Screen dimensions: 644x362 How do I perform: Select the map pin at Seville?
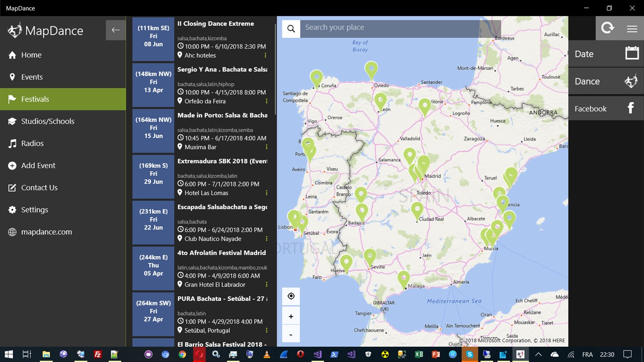click(370, 258)
